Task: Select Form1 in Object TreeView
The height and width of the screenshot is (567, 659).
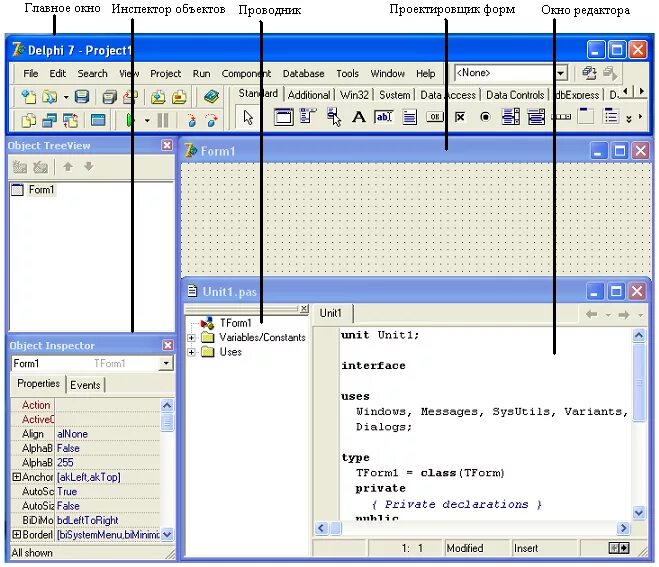Action: (x=41, y=190)
